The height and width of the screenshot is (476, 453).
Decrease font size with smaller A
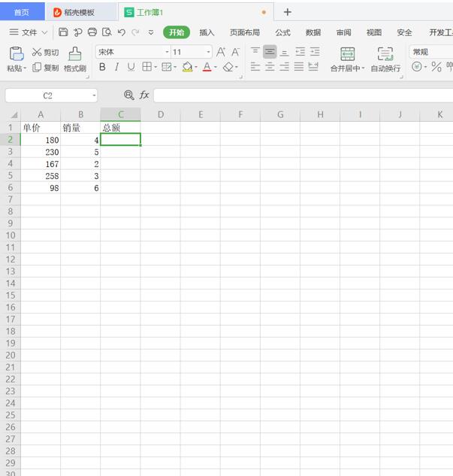point(235,52)
